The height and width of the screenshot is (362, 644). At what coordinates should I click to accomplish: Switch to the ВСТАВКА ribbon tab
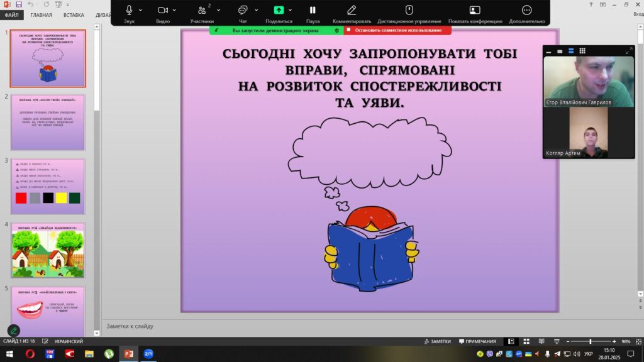point(74,15)
